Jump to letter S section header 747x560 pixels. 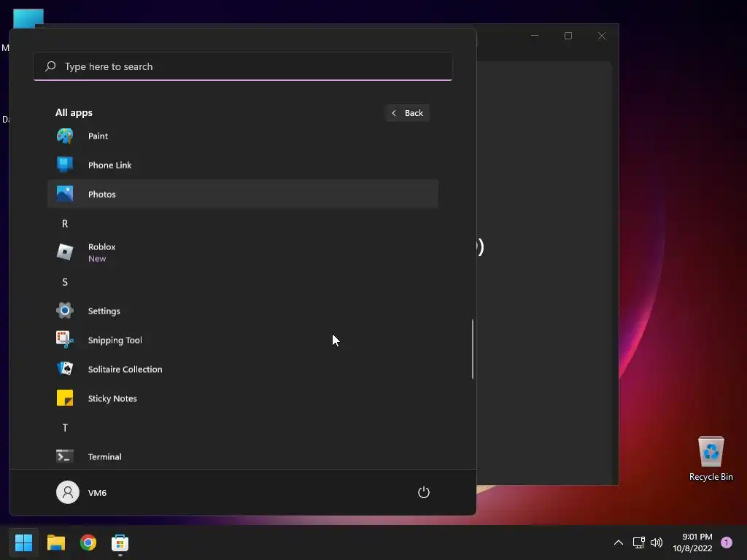coord(65,282)
